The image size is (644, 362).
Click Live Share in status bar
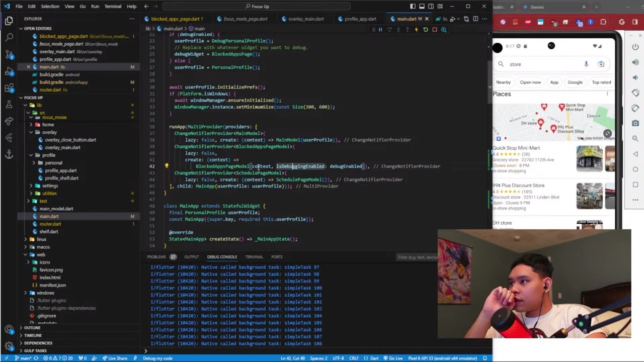point(115,358)
